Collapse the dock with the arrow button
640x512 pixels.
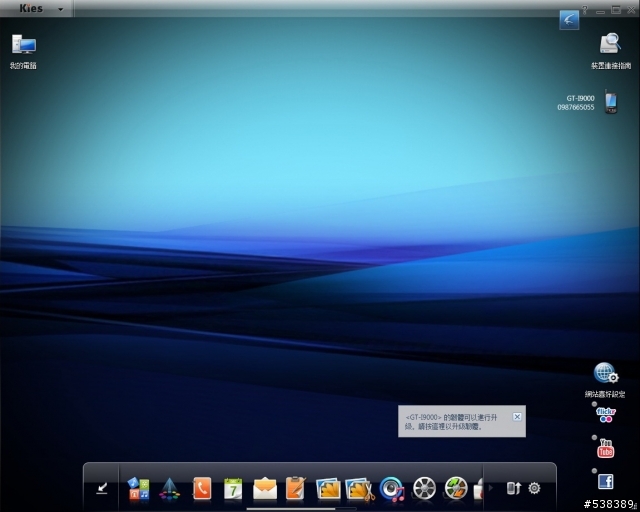[102, 488]
